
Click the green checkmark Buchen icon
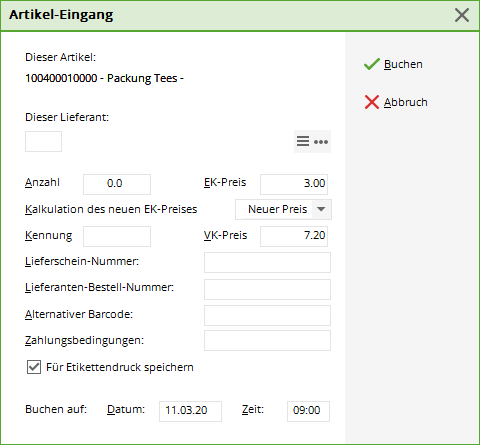372,64
